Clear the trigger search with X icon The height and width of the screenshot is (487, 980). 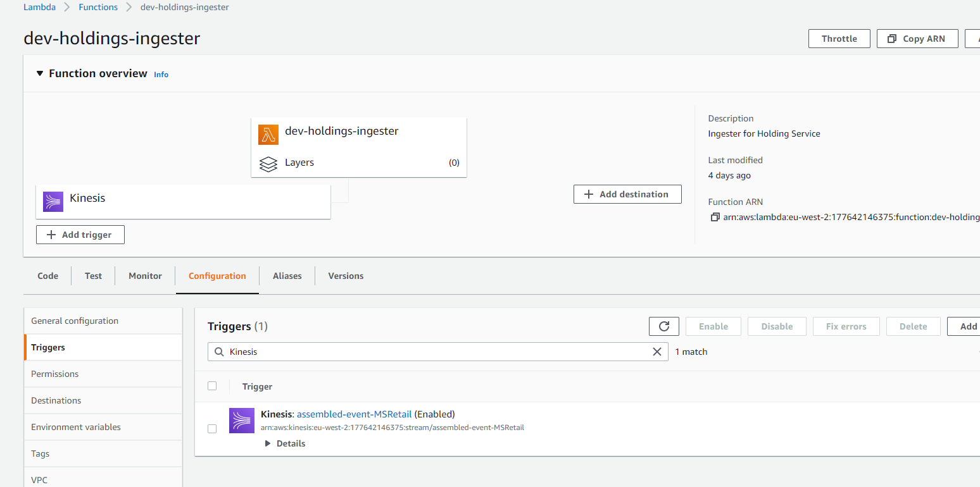[x=657, y=352]
